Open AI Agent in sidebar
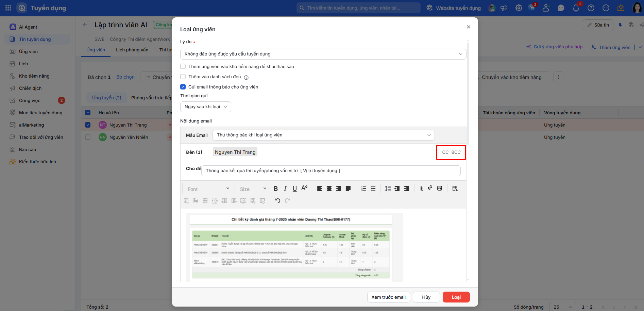Viewport: 644px width, 311px height. tap(37, 27)
